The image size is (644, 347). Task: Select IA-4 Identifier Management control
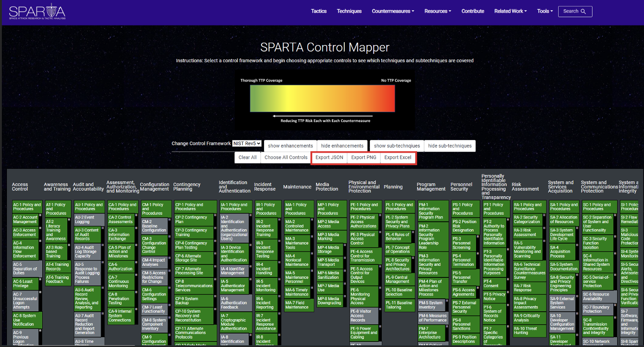pyautogui.click(x=235, y=270)
